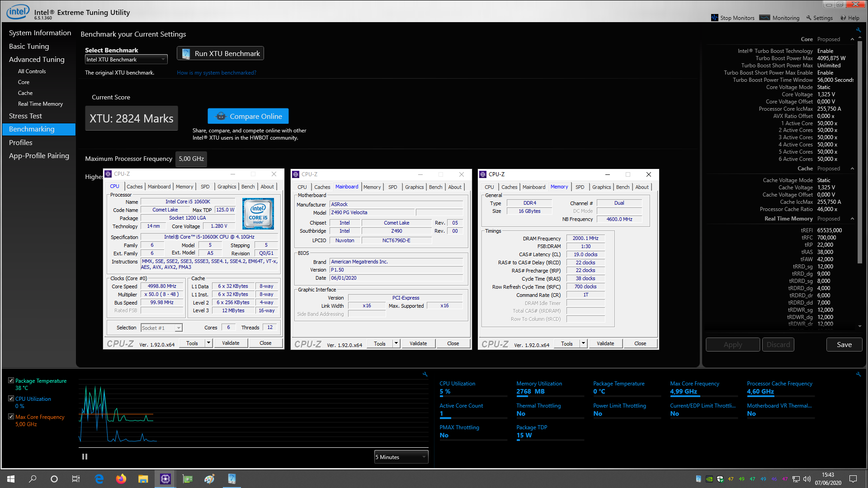The height and width of the screenshot is (488, 868).
Task: Click the NVIDIA tray icon
Action: pyautogui.click(x=709, y=479)
